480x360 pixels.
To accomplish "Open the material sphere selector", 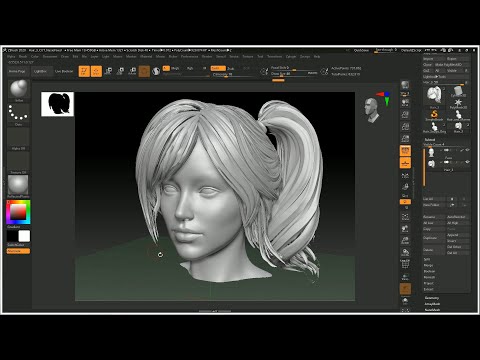I will [18, 185].
